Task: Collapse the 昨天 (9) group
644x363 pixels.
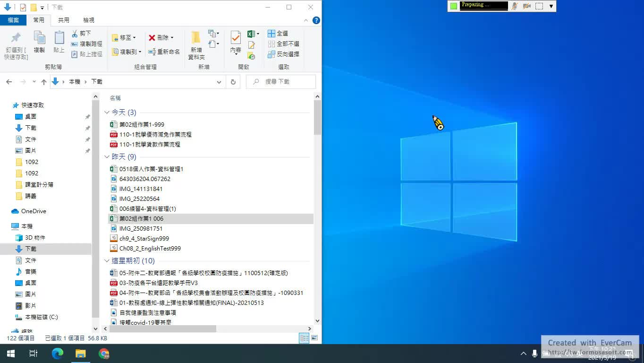Action: (x=107, y=157)
